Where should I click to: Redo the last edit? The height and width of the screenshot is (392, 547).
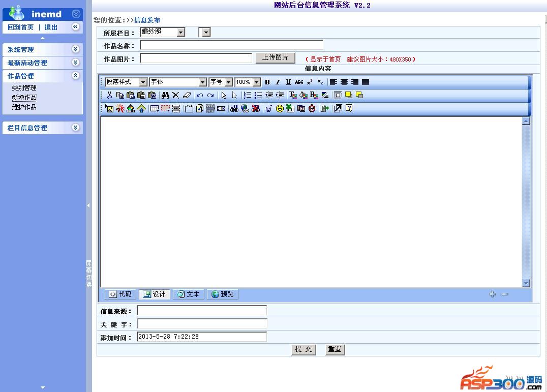click(x=210, y=95)
